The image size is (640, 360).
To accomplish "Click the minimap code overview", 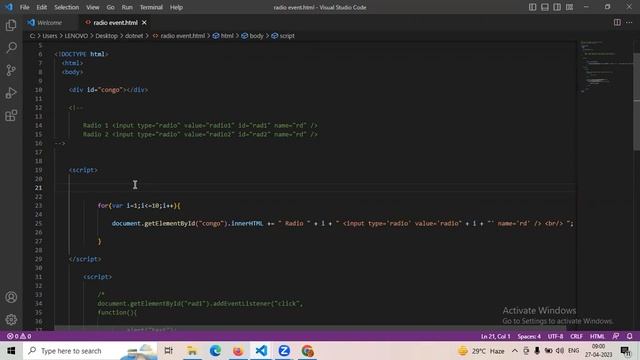I will pyautogui.click(x=605, y=67).
